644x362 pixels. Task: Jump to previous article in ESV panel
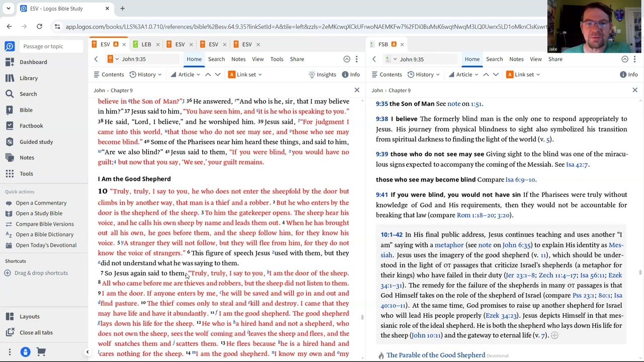tap(208, 74)
